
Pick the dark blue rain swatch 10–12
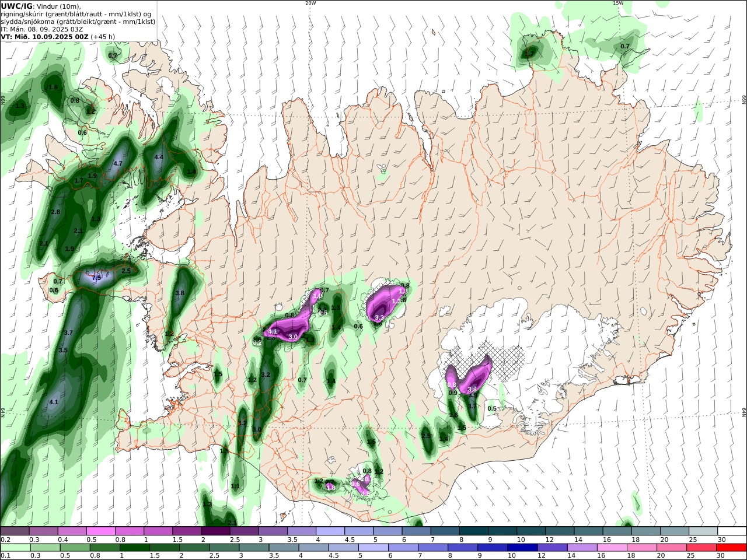[522, 548]
